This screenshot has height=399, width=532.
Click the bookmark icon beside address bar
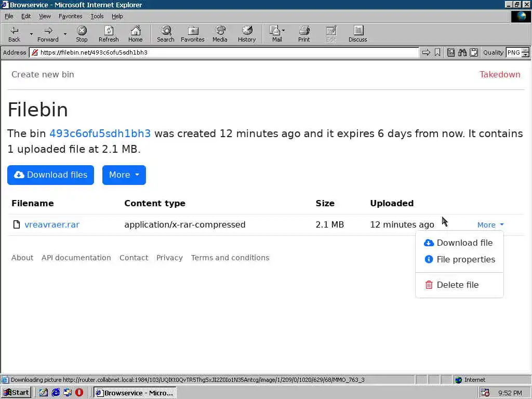437,52
